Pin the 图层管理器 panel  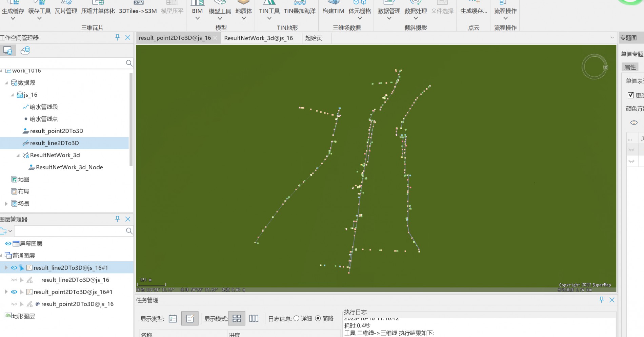point(117,219)
